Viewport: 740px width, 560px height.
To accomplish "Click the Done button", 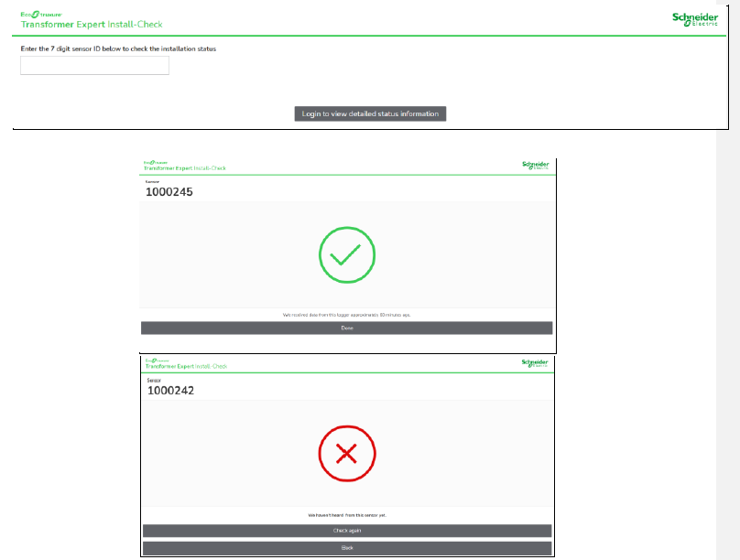I will pos(347,328).
